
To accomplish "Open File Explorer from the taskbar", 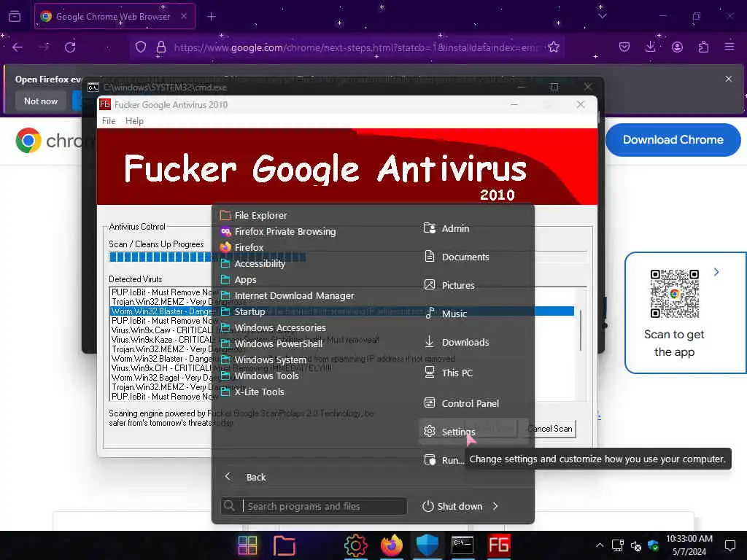I will click(285, 545).
